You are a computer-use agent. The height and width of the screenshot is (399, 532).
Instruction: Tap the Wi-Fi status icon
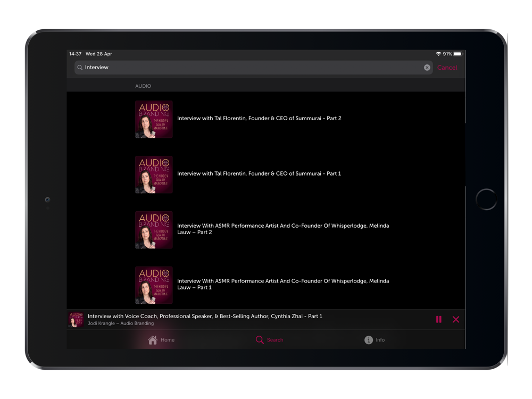pos(438,54)
